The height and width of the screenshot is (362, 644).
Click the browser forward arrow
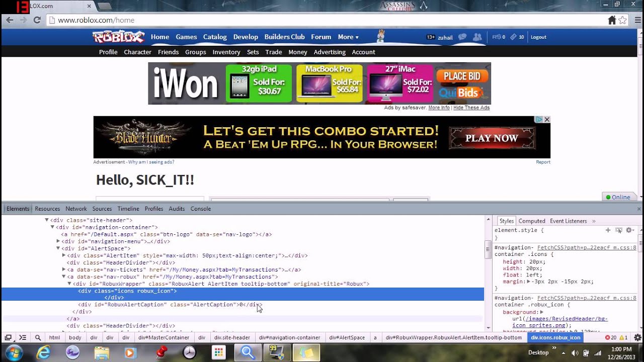pos(23,20)
